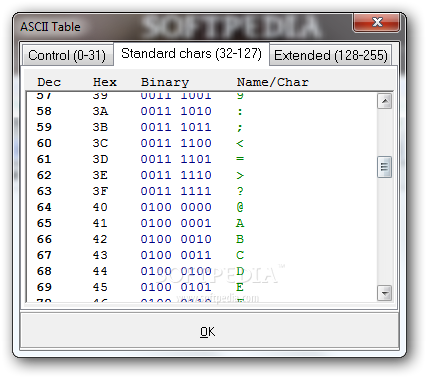This screenshot has width=427, height=378.
Task: Click the Dec column header
Action: pos(49,82)
